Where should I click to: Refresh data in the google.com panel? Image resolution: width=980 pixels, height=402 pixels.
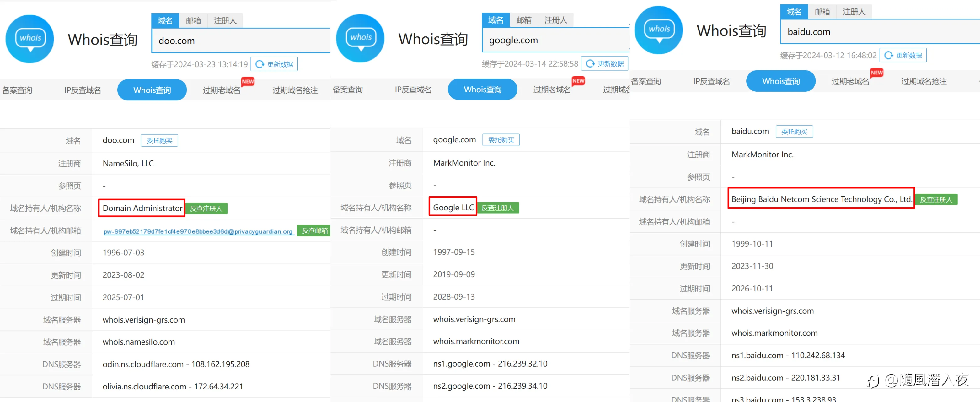click(x=604, y=63)
